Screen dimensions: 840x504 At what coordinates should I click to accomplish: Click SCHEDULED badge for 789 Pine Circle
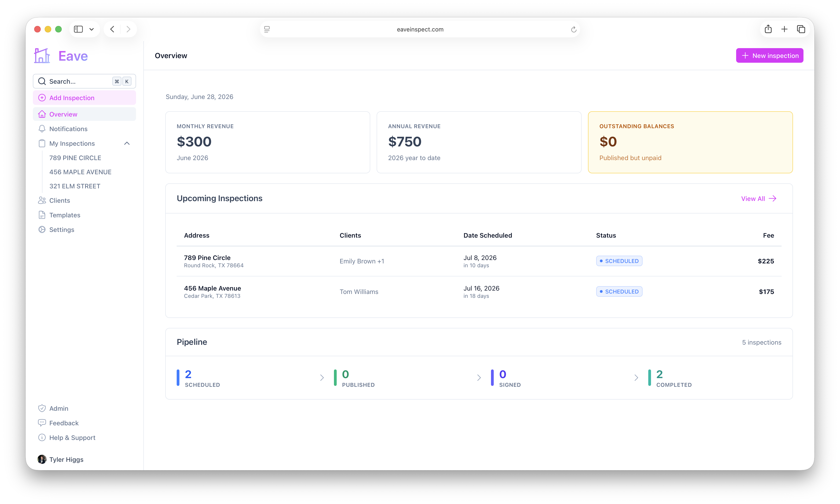point(619,261)
